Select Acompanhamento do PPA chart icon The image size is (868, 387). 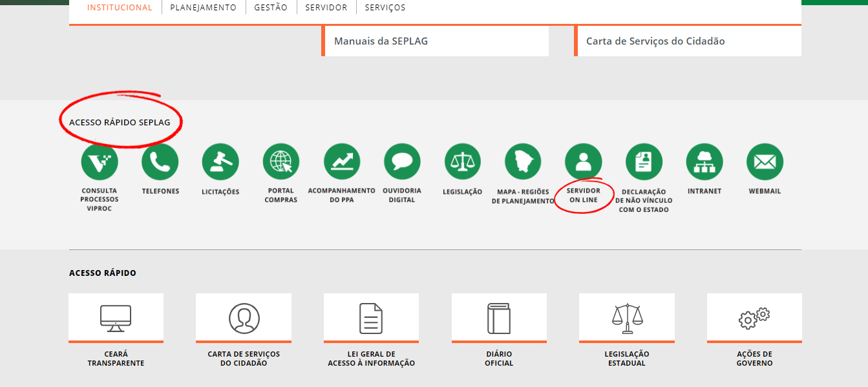tap(342, 162)
